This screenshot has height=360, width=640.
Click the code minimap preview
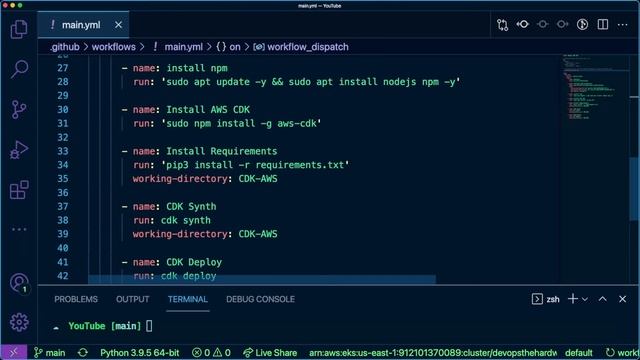[595, 88]
